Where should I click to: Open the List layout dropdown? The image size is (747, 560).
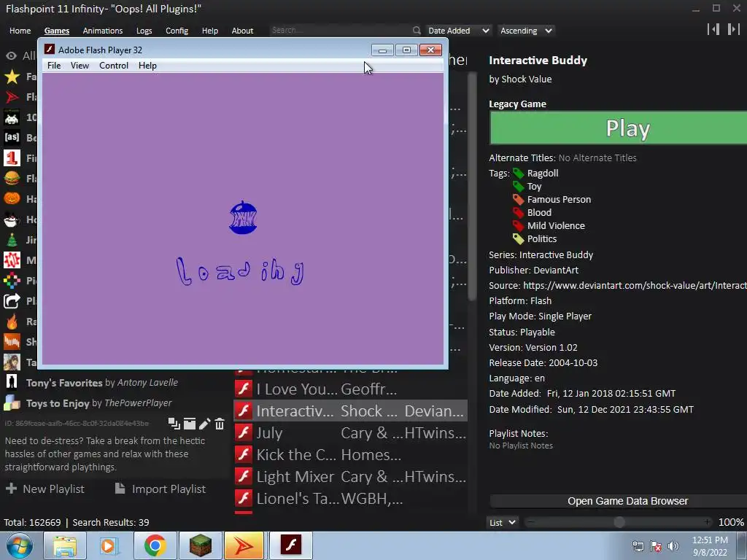pyautogui.click(x=503, y=522)
